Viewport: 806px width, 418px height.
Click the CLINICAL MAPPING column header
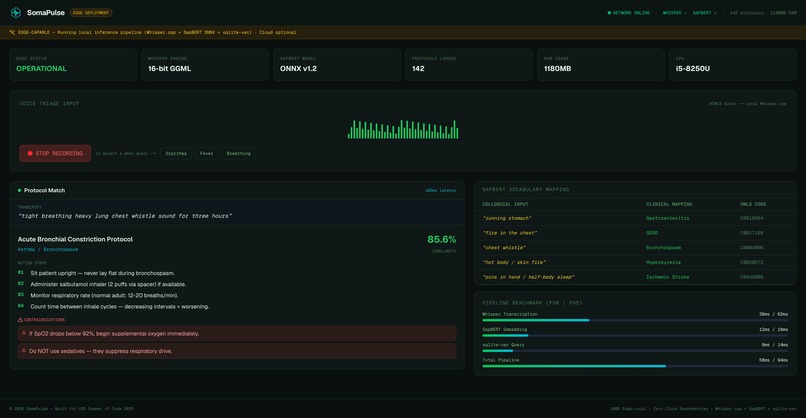[669, 204]
